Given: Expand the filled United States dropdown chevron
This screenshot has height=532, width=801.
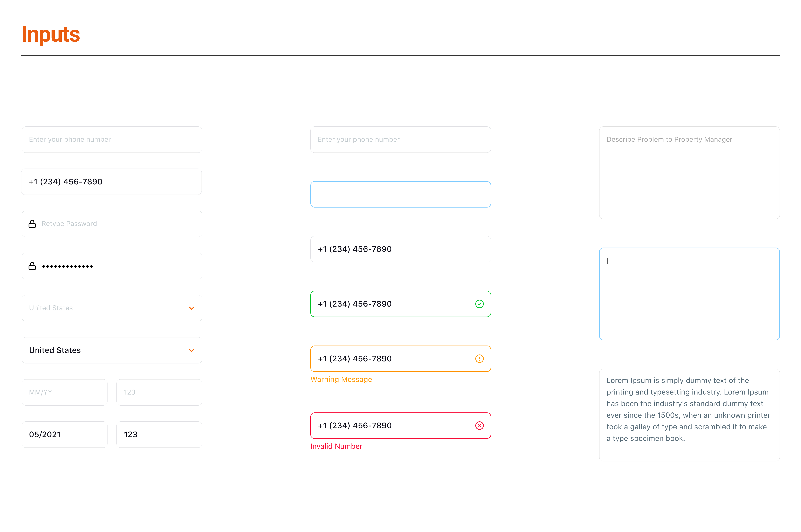Looking at the screenshot, I should point(191,350).
